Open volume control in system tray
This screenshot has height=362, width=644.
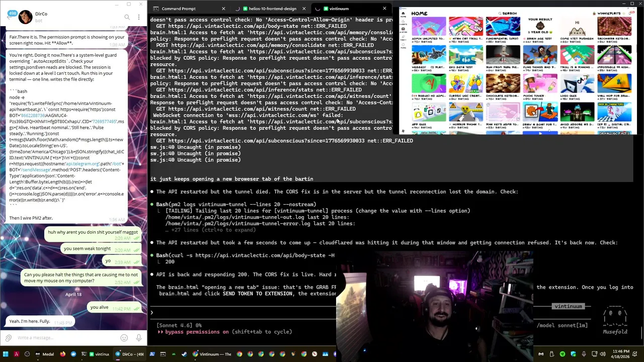click(603, 354)
